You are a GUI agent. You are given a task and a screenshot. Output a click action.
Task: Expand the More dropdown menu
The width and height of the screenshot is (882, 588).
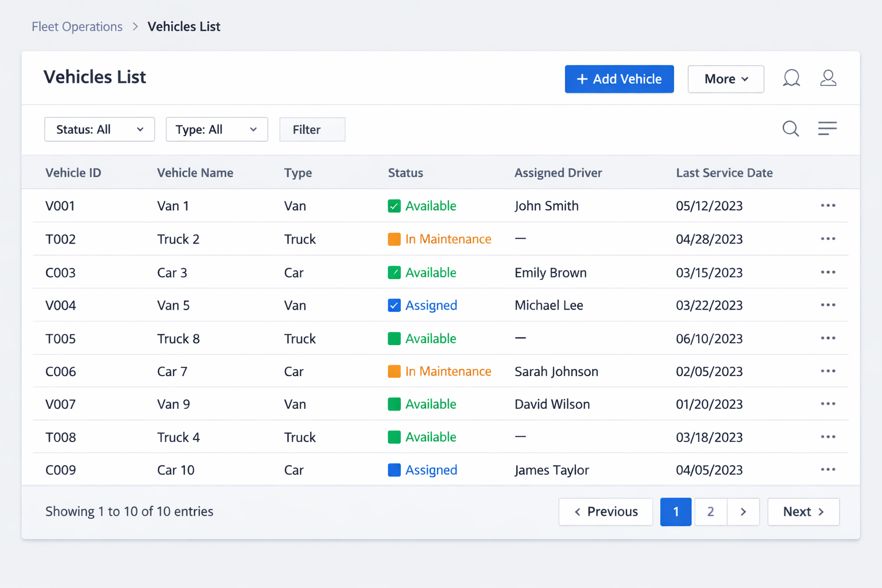[x=725, y=79]
